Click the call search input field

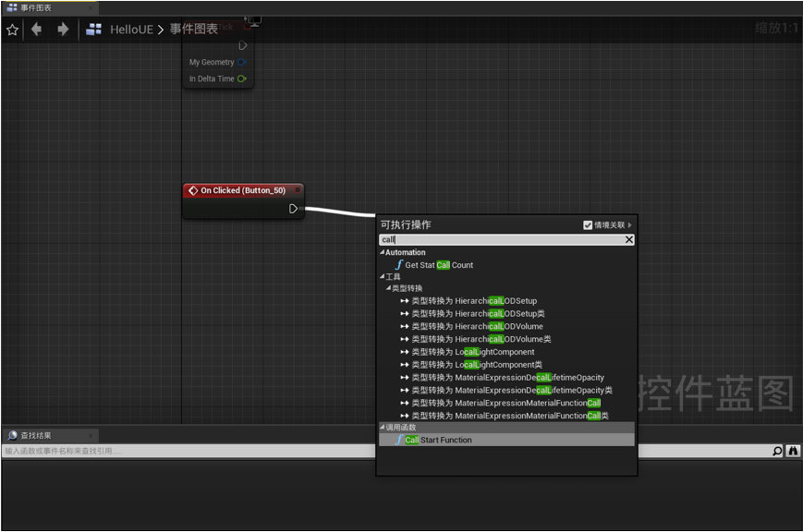[x=502, y=239]
